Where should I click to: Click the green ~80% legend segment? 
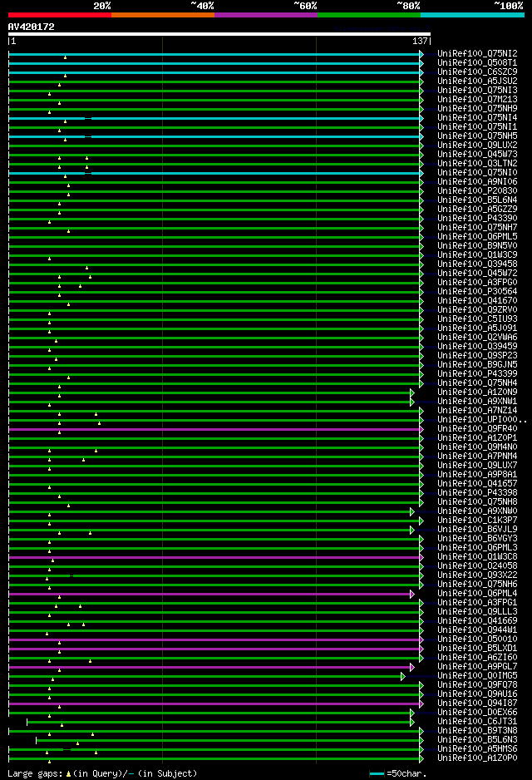tap(368, 15)
